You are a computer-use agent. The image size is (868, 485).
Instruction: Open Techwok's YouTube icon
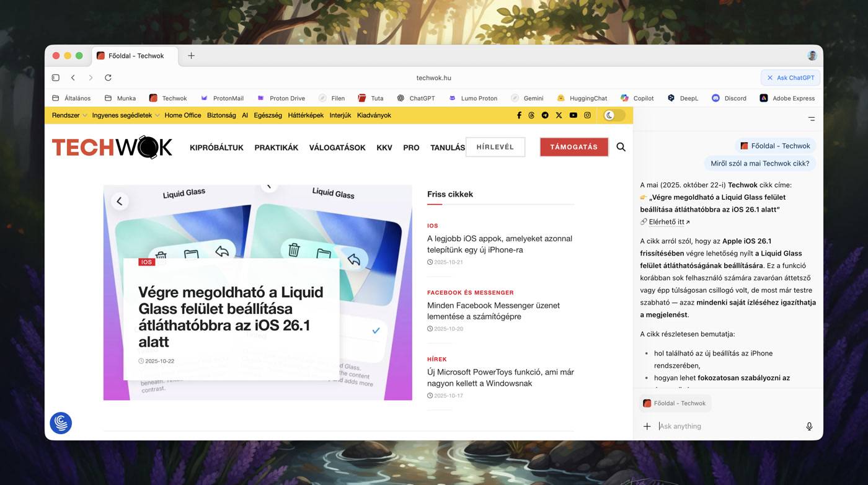[573, 115]
